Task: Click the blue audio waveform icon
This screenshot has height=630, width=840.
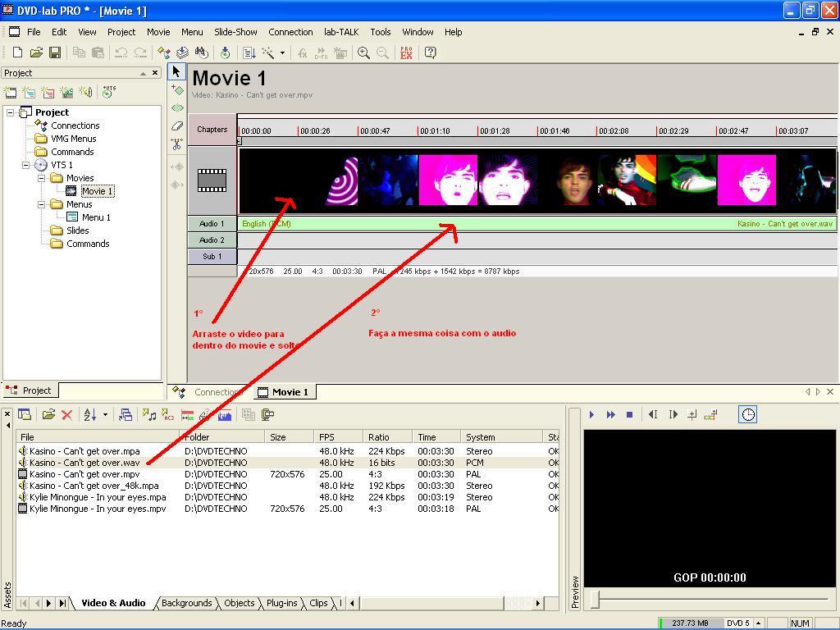Action: 225,414
